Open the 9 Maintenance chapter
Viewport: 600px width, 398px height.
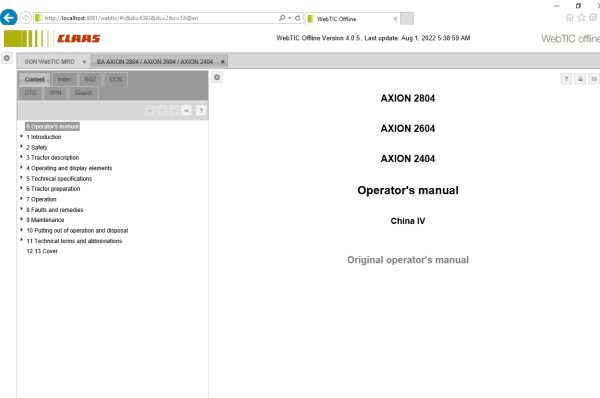click(x=45, y=220)
